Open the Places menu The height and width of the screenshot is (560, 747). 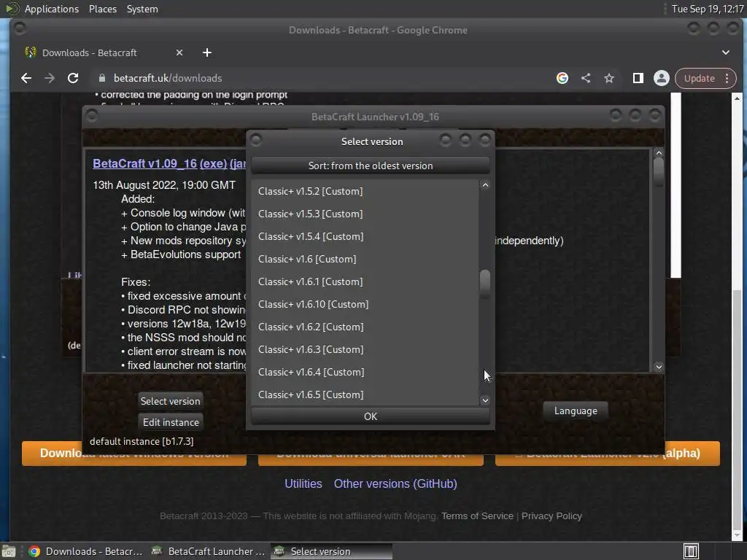102,9
